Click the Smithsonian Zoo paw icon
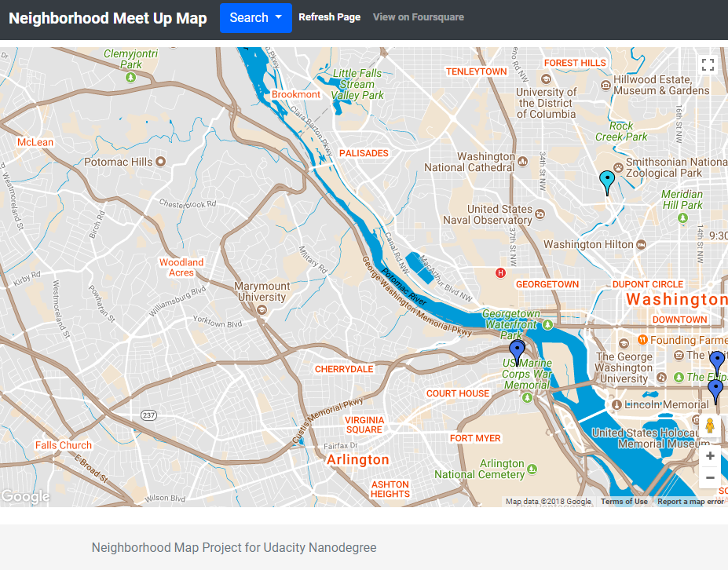 (x=618, y=167)
